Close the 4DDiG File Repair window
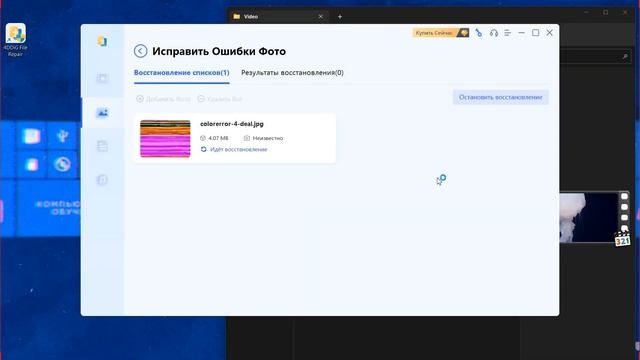 coord(549,33)
